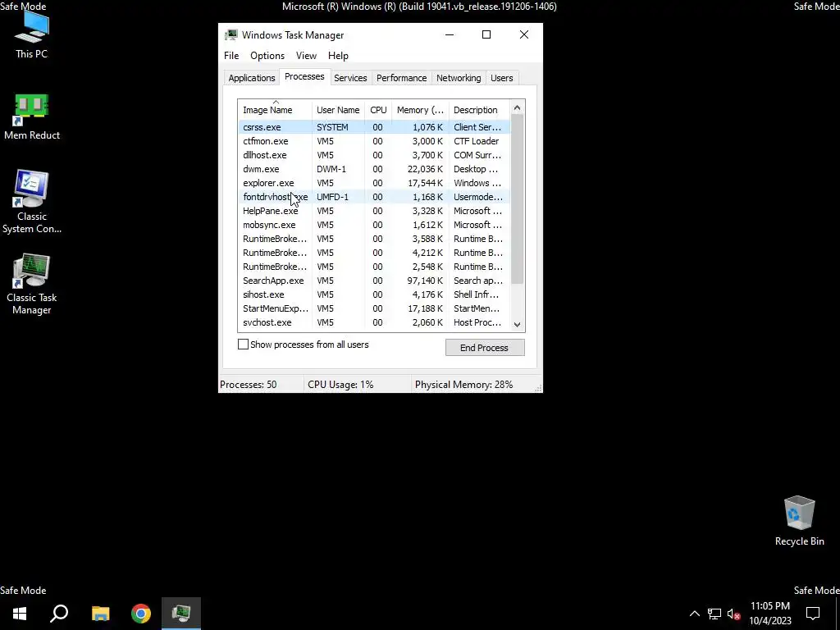
Task: Select RuntimeBroker row using 4,212 K
Action: (374, 253)
